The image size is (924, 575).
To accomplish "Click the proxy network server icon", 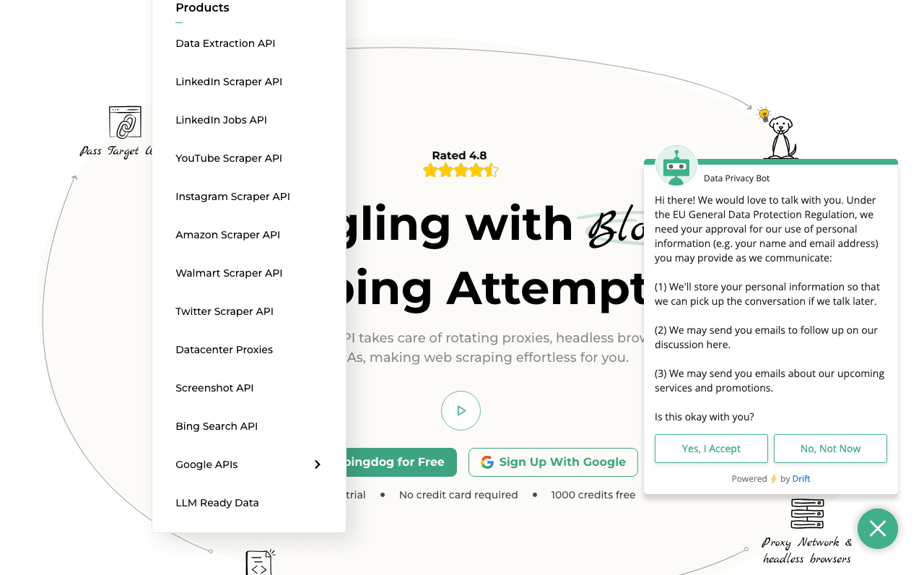I will pos(807,514).
